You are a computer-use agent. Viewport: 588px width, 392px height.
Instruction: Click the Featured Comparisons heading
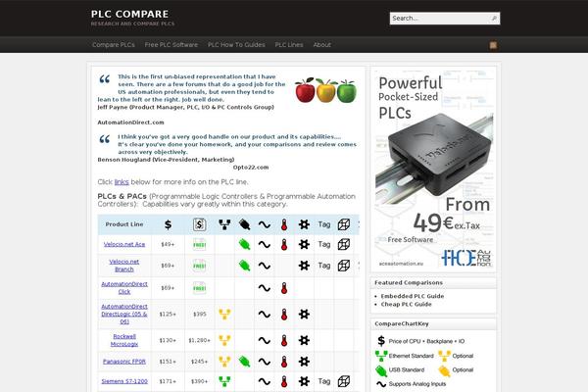(x=409, y=282)
